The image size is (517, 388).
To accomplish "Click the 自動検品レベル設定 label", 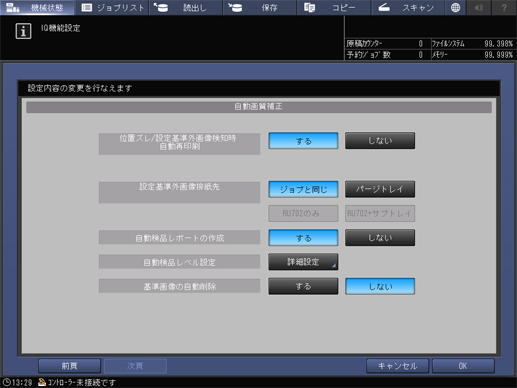I will 179,262.
